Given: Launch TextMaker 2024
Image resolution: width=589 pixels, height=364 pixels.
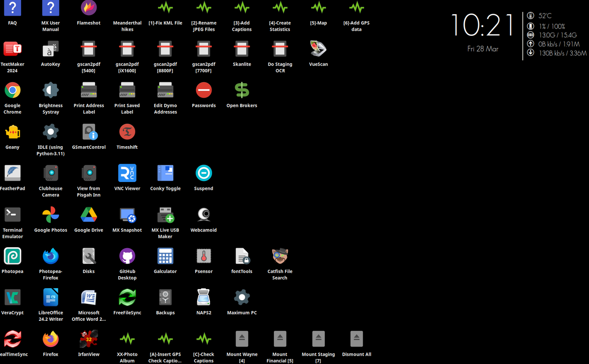Looking at the screenshot, I should pos(12,49).
